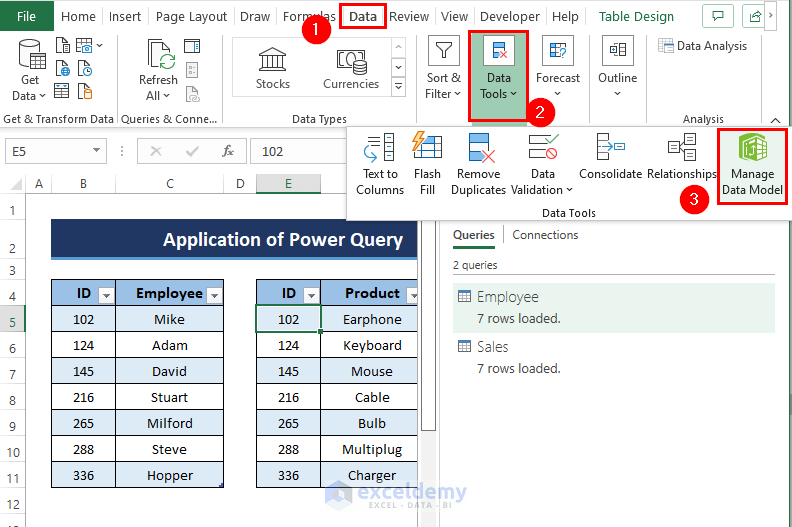This screenshot has width=792, height=527.
Task: Click the cell containing Hopper
Action: pos(169,475)
